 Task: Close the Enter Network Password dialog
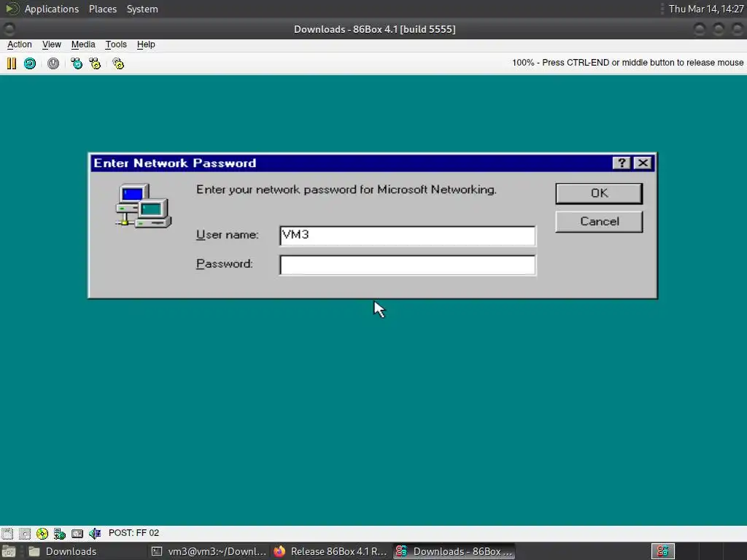[x=643, y=163]
